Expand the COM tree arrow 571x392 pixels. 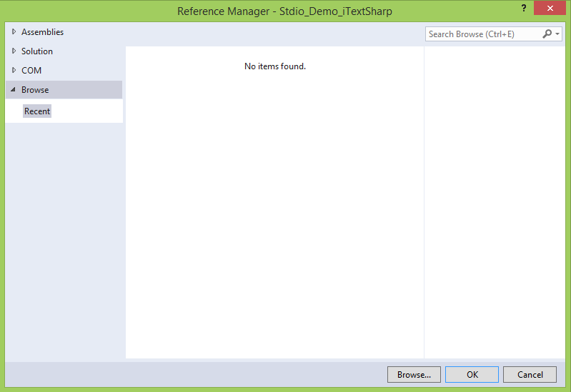[14, 70]
